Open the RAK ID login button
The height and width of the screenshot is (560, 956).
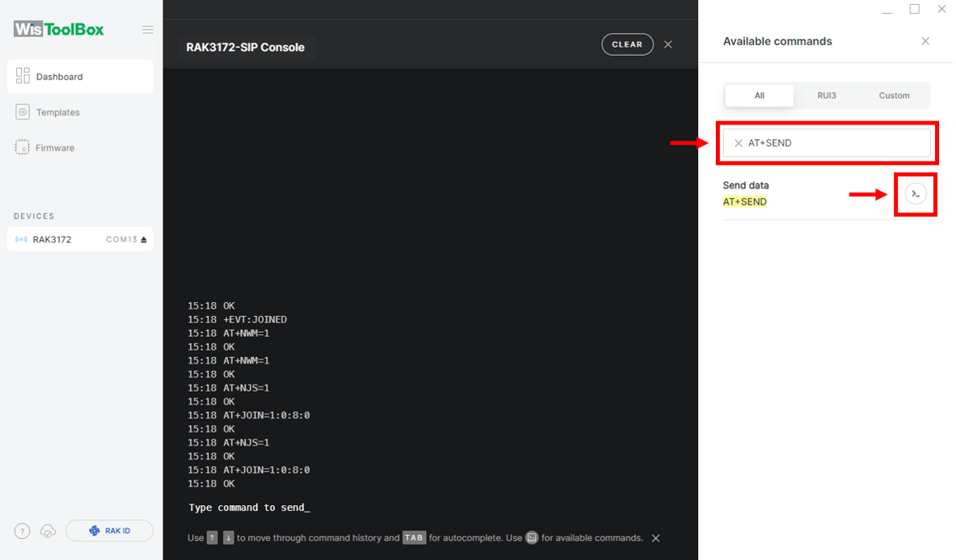click(109, 531)
